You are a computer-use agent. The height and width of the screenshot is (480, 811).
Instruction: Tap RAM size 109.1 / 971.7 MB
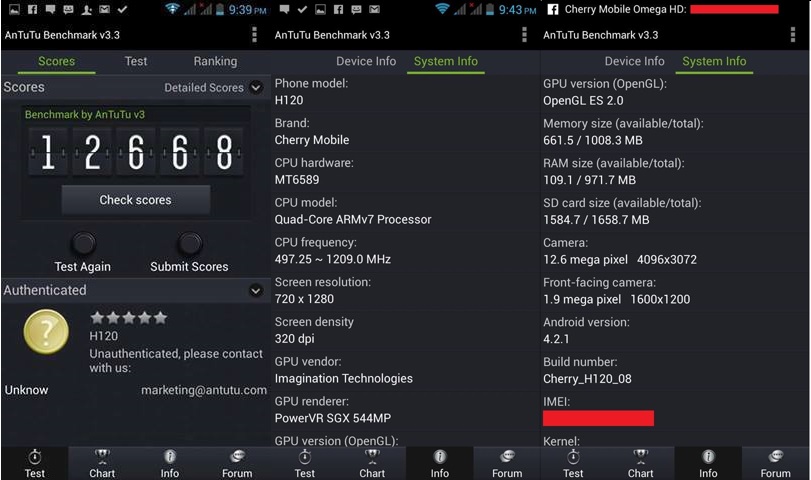click(589, 180)
